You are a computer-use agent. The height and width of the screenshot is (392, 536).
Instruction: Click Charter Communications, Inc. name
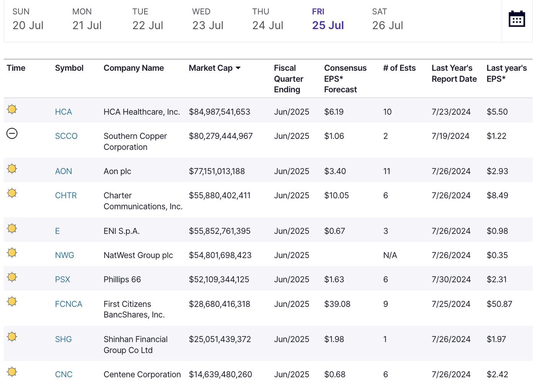pyautogui.click(x=143, y=201)
